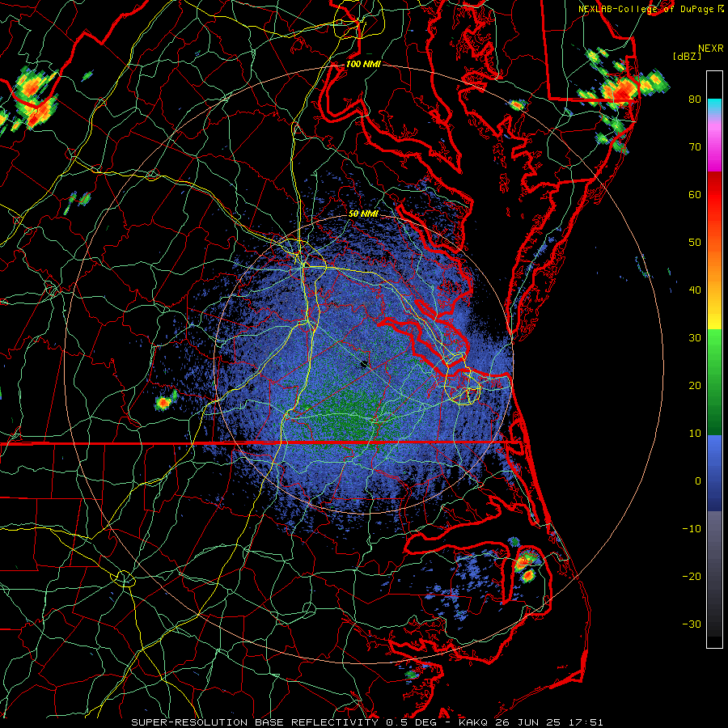
Task: Pick the cyan segment of the color bar
Action: point(714,107)
